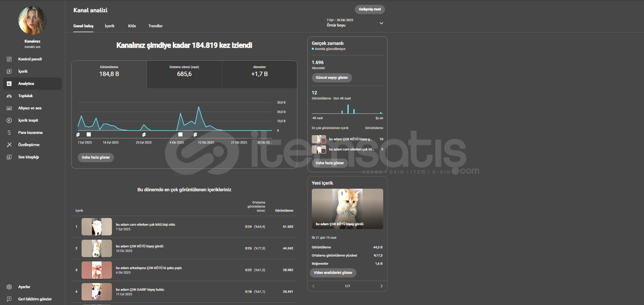The height and width of the screenshot is (305, 644).
Task: Select the İzlenme süresi (saat) metric card
Action: click(184, 74)
